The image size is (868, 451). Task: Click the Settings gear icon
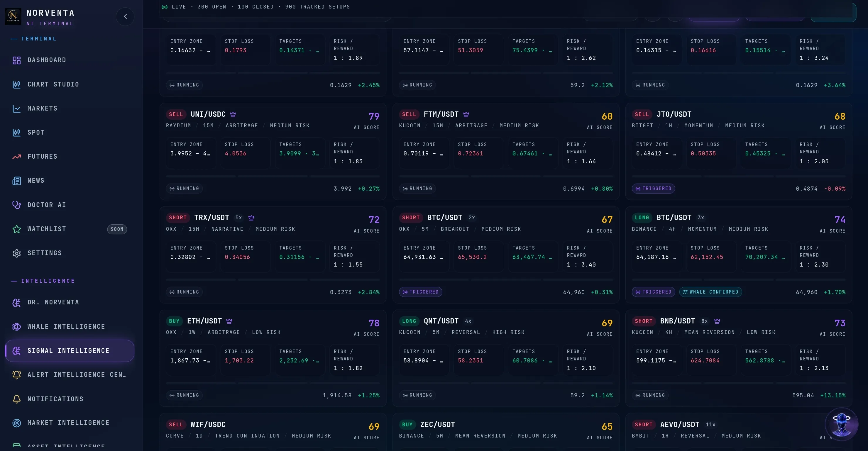(x=16, y=253)
